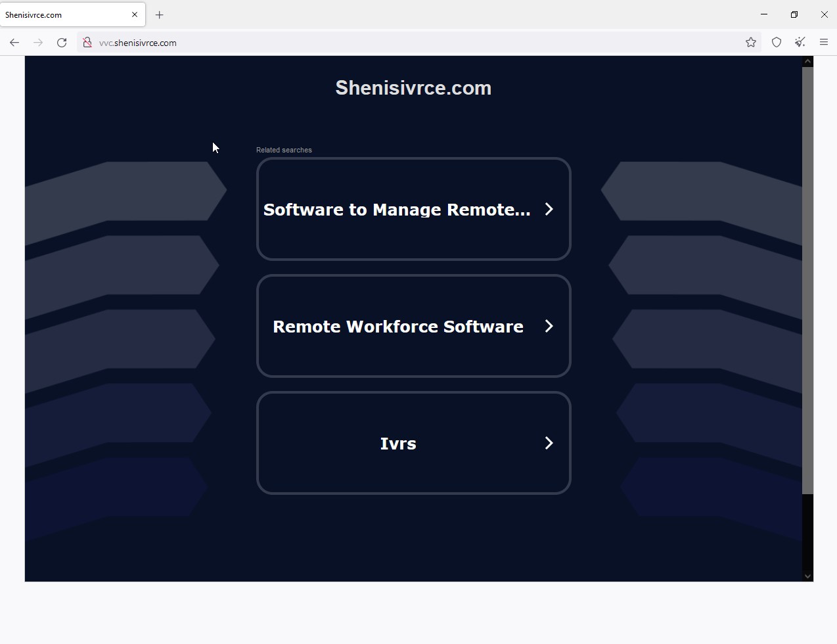Image resolution: width=837 pixels, height=644 pixels.
Task: Click the scrollbar up arrow
Action: [x=807, y=61]
